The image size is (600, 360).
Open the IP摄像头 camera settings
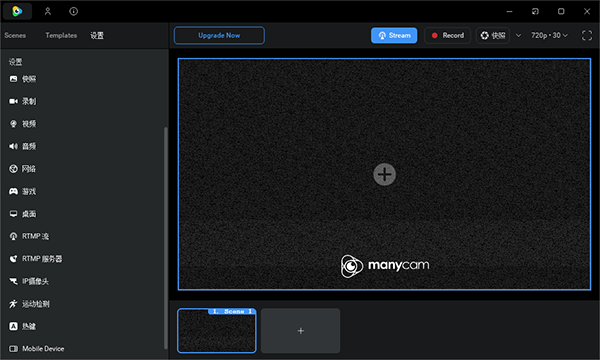click(29, 282)
